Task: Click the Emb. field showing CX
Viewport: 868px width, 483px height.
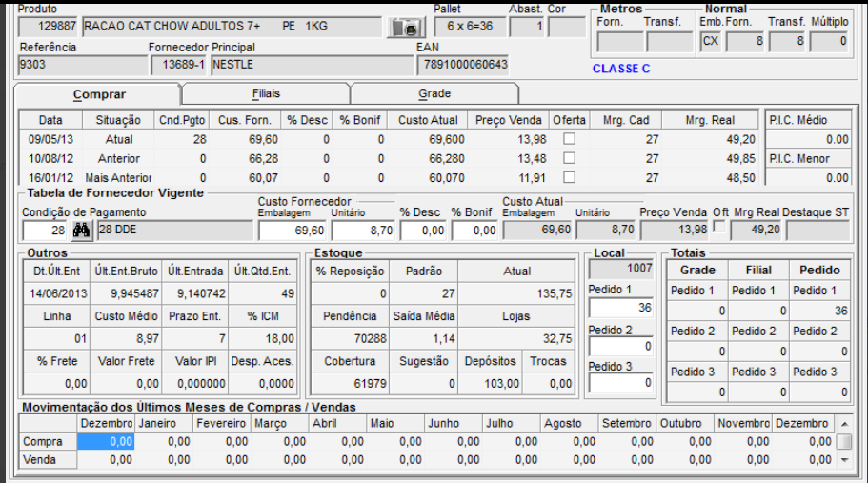Action: [710, 41]
